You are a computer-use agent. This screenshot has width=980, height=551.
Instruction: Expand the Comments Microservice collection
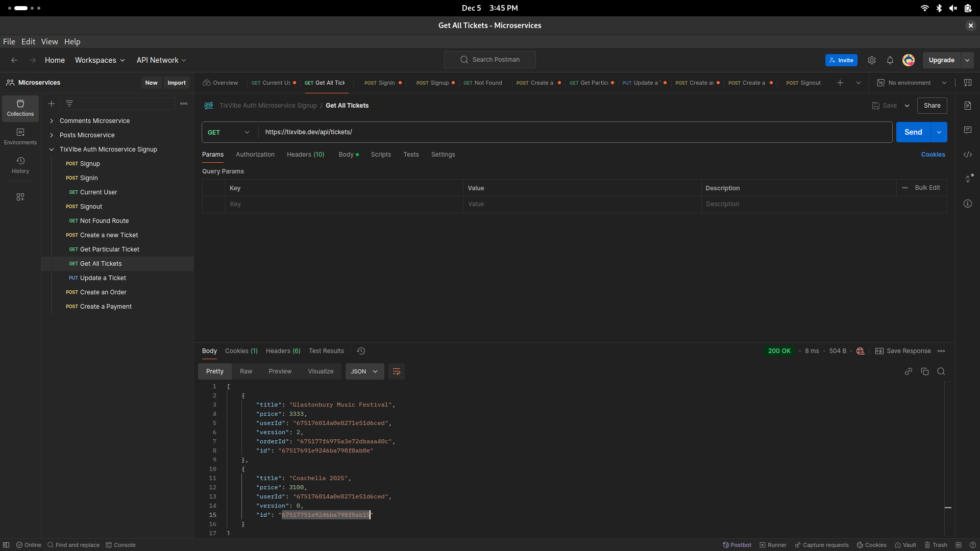tap(52, 121)
